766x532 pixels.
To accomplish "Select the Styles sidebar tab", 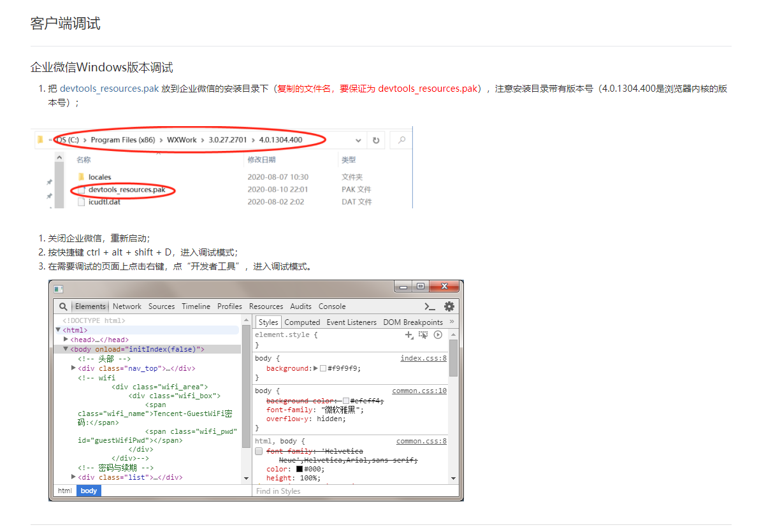I will pyautogui.click(x=268, y=322).
